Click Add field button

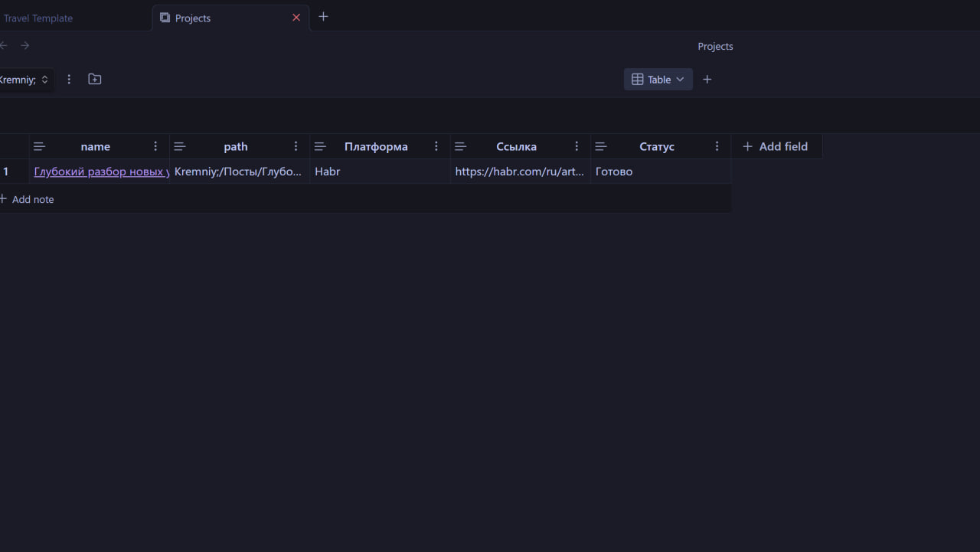tap(776, 146)
